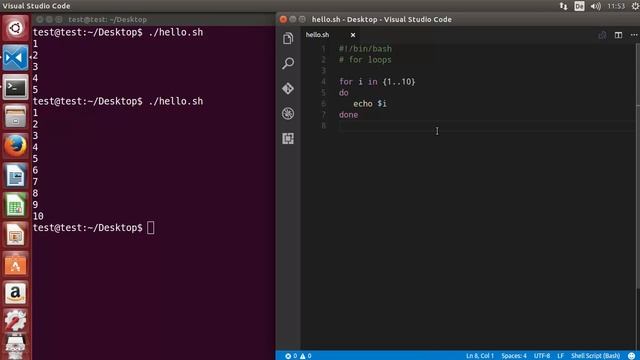This screenshot has height=360, width=640.
Task: Click the Visual Studio Code launcher icon
Action: pyautogui.click(x=16, y=58)
